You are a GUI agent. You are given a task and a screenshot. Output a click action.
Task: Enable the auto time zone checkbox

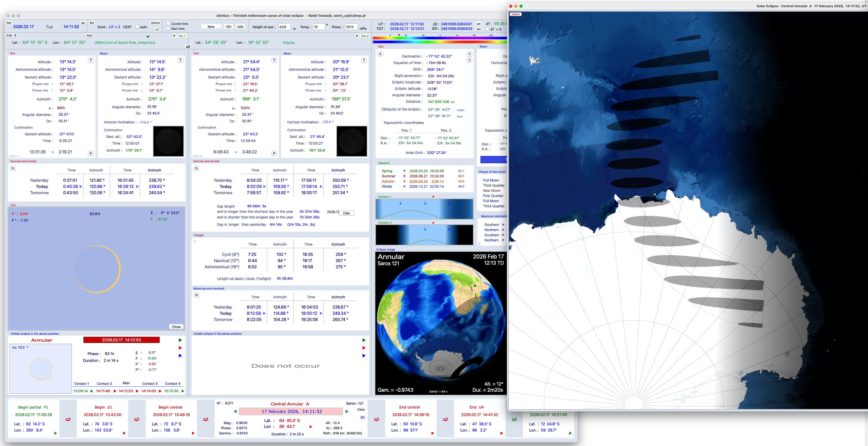pyautogui.click(x=137, y=27)
